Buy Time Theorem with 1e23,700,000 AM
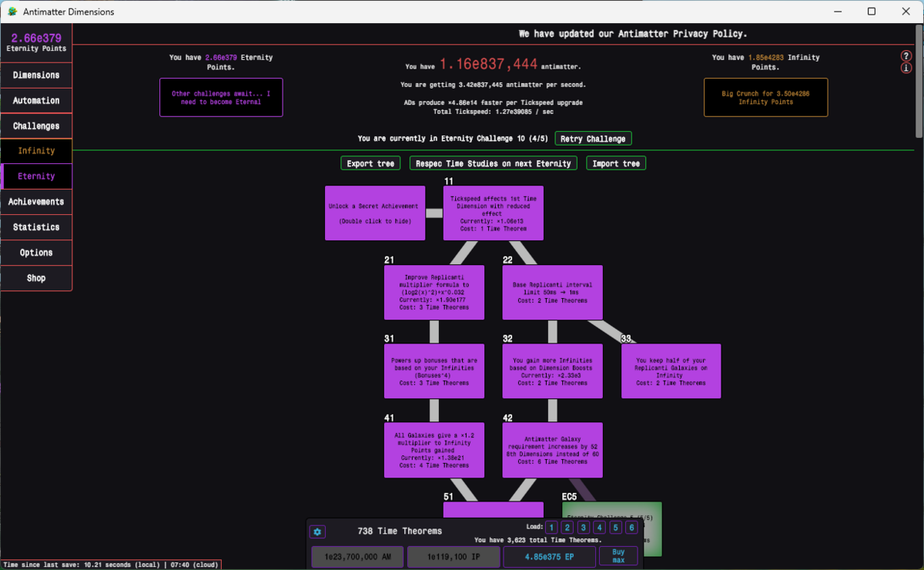 point(357,556)
